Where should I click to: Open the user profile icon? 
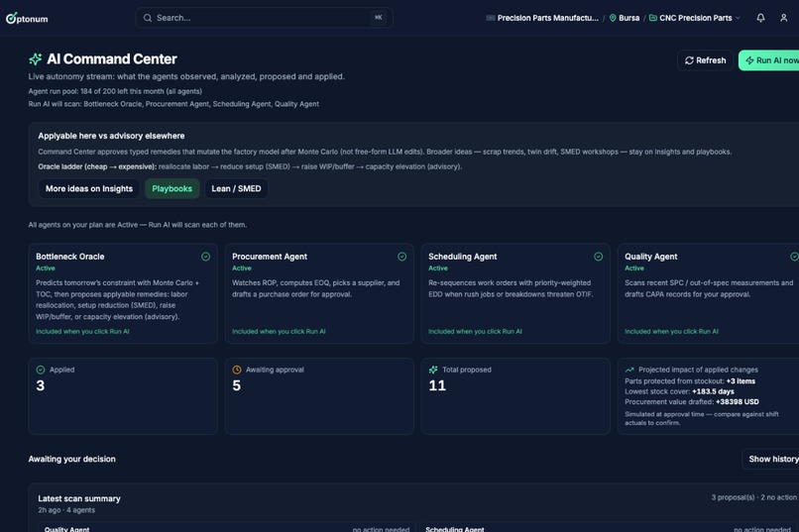click(x=784, y=18)
